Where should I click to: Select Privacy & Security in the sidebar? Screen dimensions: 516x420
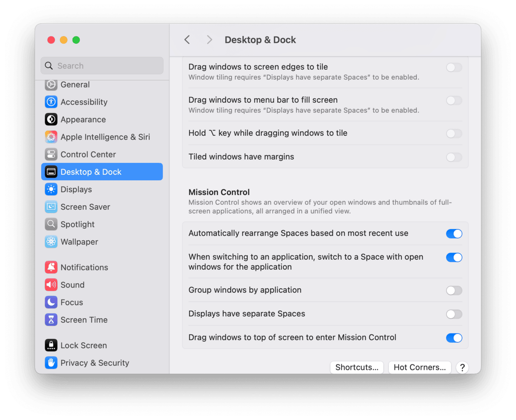coord(102,362)
